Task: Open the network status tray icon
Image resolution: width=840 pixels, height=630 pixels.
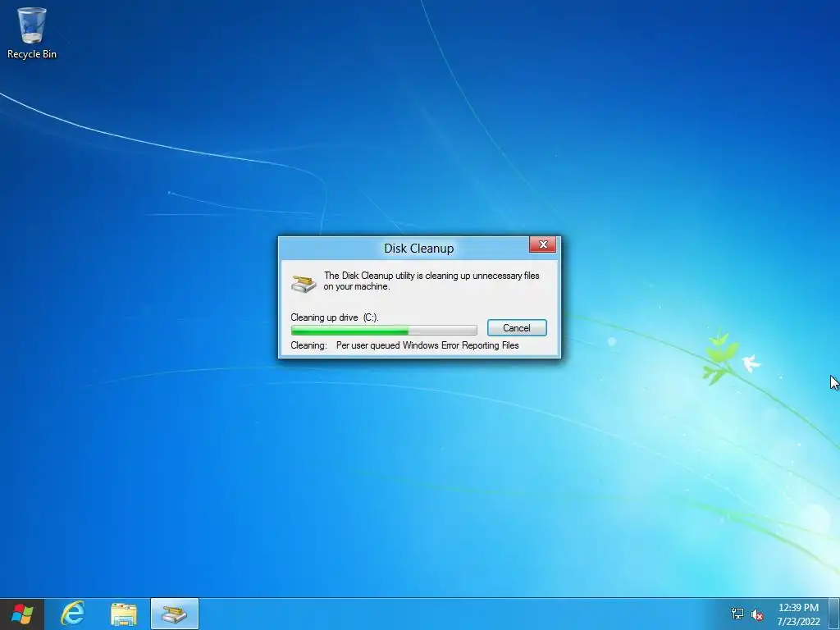Action: [737, 614]
